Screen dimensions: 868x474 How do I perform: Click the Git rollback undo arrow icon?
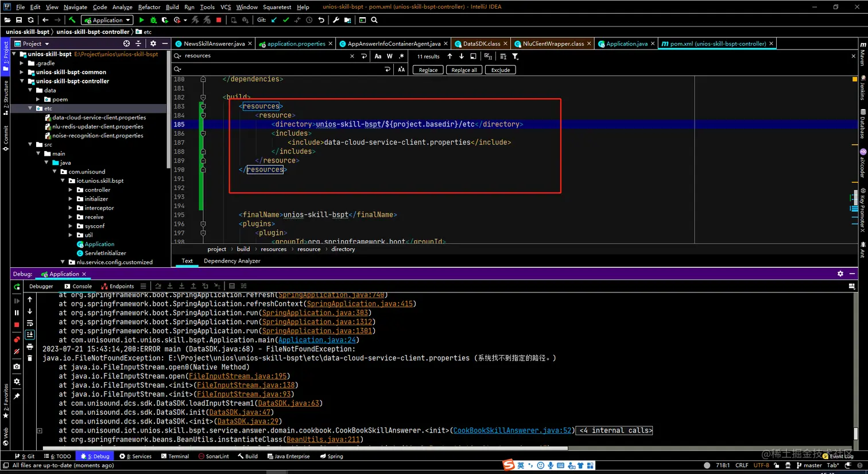click(x=321, y=20)
